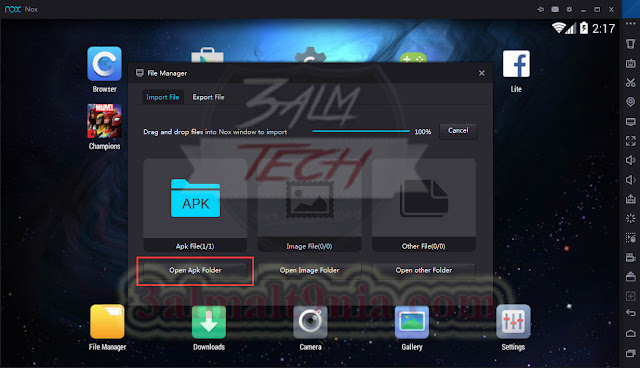Click the 2:17 clock in status bar
This screenshot has height=368, width=640.
click(x=603, y=29)
